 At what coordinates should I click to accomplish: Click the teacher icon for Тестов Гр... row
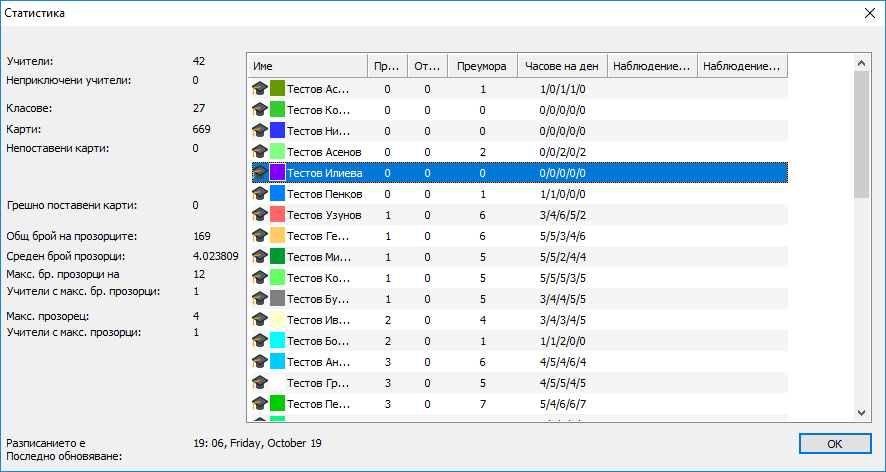point(260,383)
